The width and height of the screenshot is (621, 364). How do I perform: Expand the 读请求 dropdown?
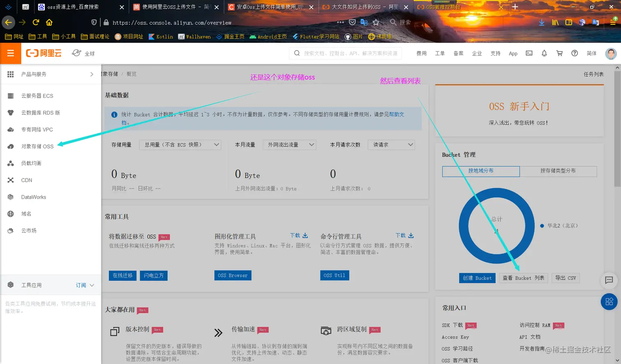(x=391, y=144)
